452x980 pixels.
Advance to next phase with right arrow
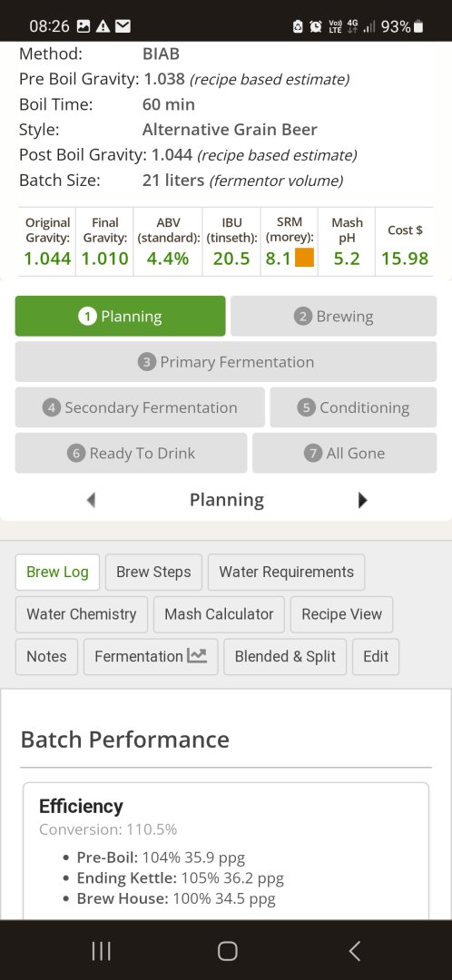(363, 500)
